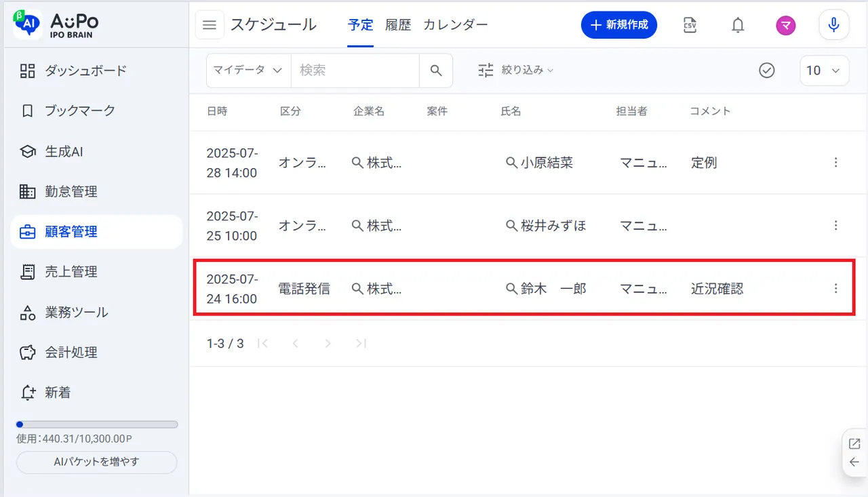Click the next page arrow
The image size is (868, 497).
pos(328,344)
